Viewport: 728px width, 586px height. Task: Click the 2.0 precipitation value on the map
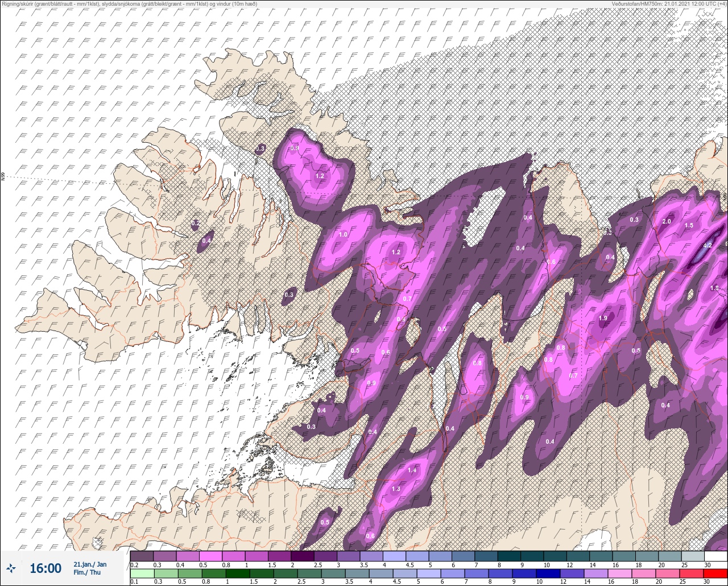[x=667, y=221]
